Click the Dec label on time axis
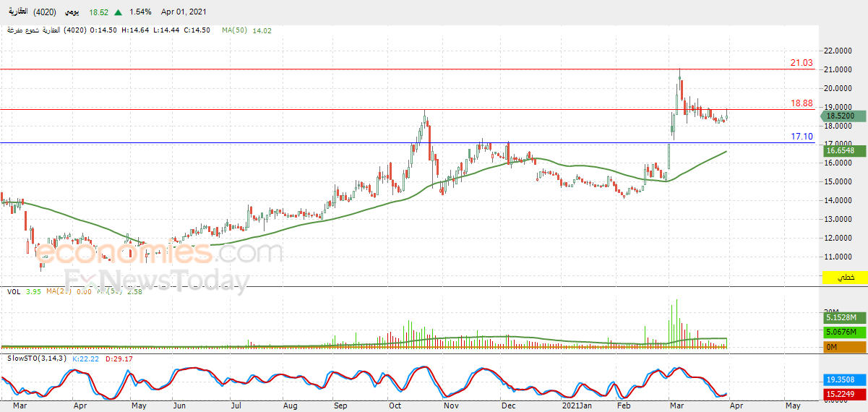 (x=508, y=406)
